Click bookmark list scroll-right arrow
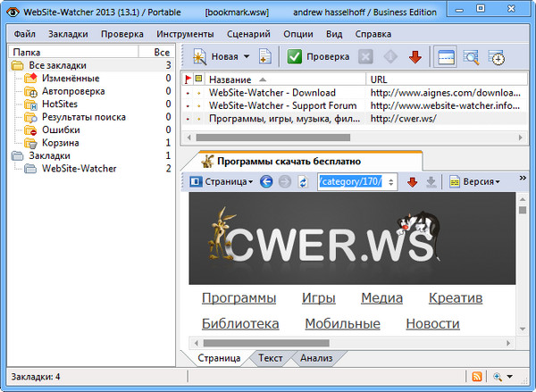 (520, 138)
